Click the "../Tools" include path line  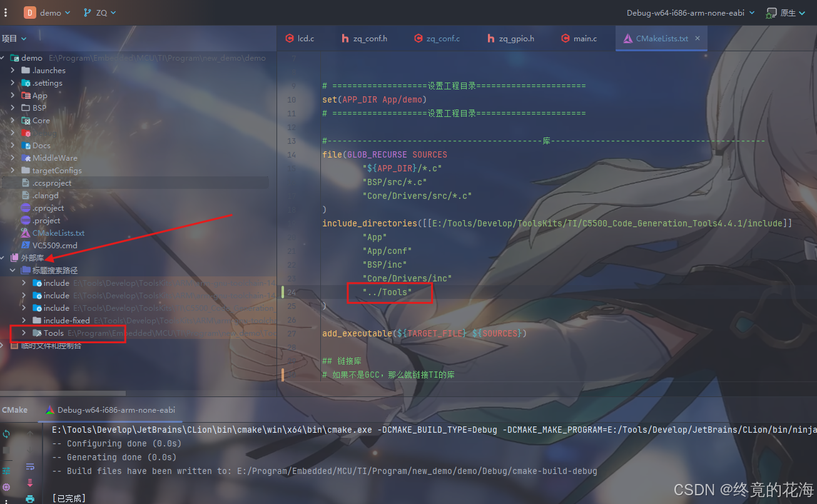coord(387,292)
